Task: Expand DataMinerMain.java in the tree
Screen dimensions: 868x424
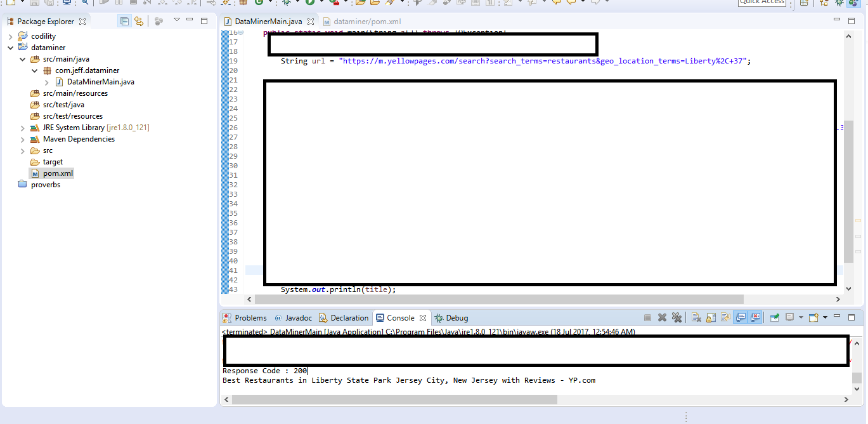Action: tap(46, 82)
